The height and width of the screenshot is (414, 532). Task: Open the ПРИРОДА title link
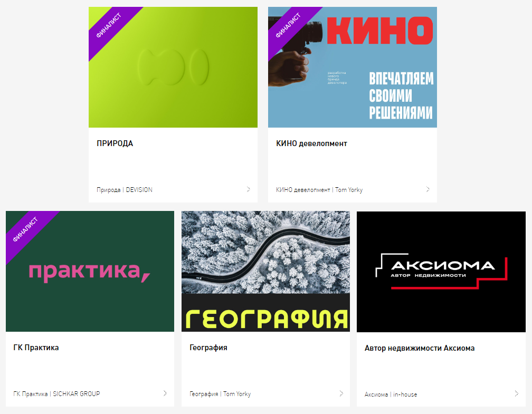point(115,143)
